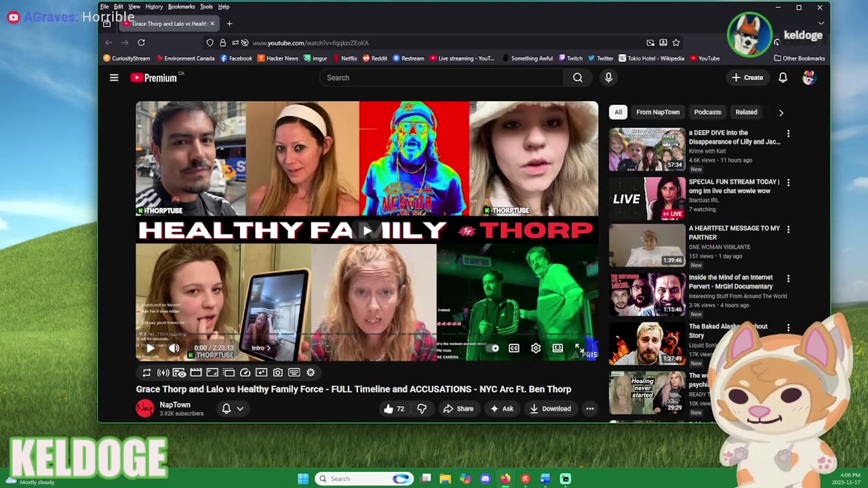Toggle closed captions CC button

click(514, 348)
